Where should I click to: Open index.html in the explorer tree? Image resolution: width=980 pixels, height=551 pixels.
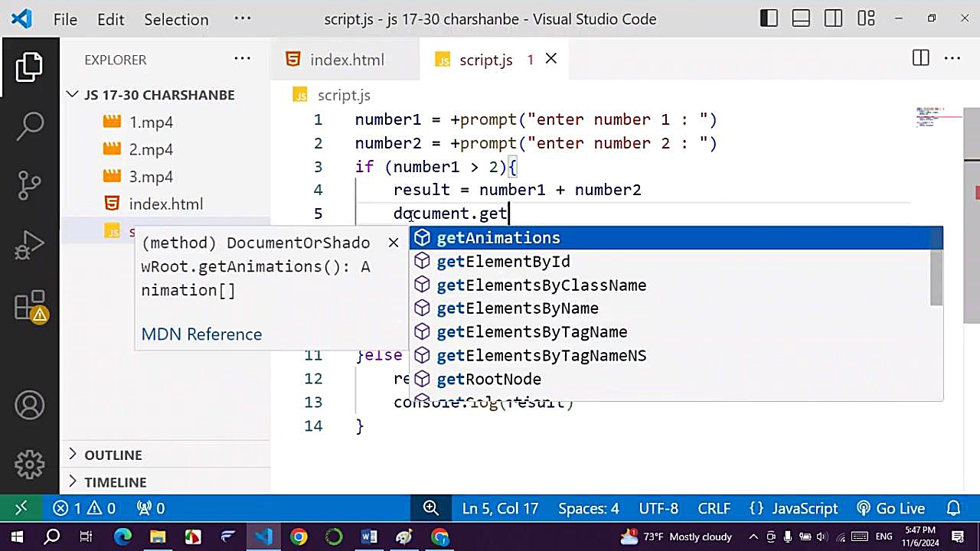coord(165,204)
